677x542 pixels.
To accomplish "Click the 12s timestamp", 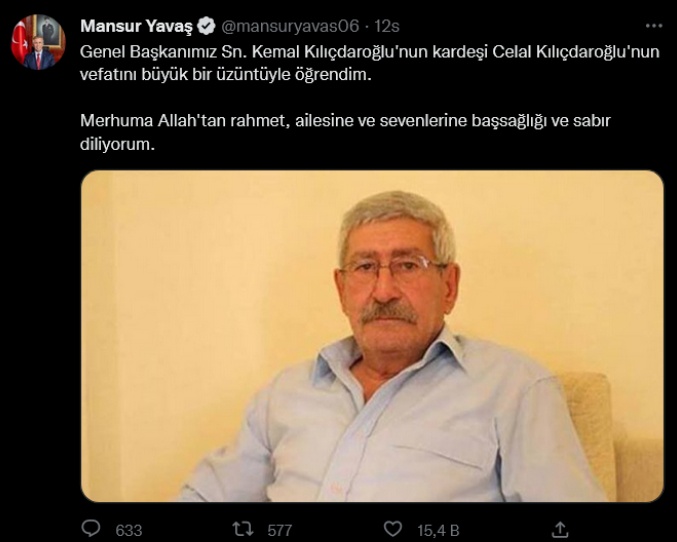I will (x=387, y=26).
